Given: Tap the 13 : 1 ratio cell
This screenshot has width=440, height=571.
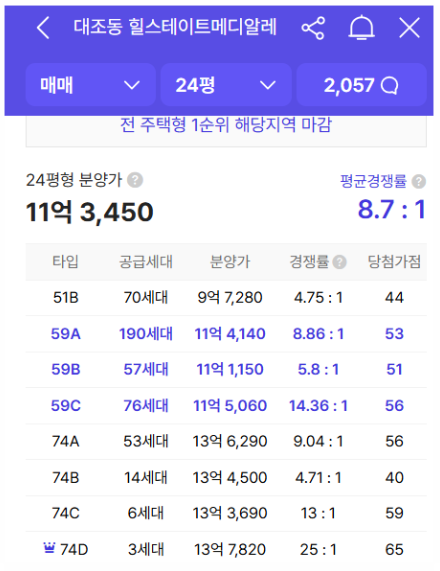Looking at the screenshot, I should [318, 513].
